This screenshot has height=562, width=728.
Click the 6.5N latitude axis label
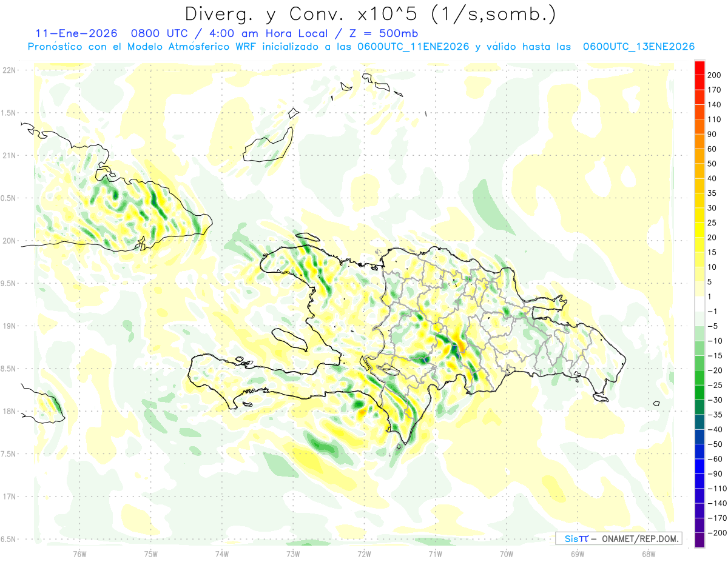[8, 539]
